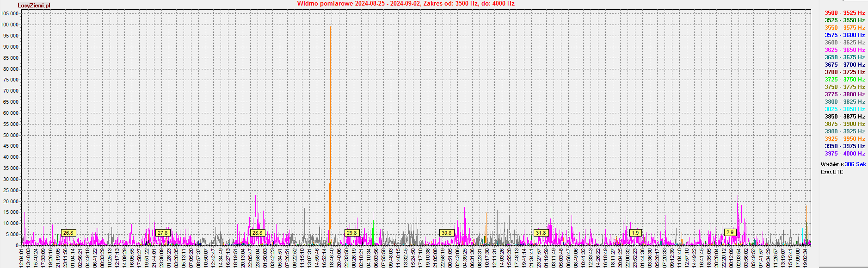
Task: Select the 3825 - 3850 Hz legend entry
Action: click(844, 109)
